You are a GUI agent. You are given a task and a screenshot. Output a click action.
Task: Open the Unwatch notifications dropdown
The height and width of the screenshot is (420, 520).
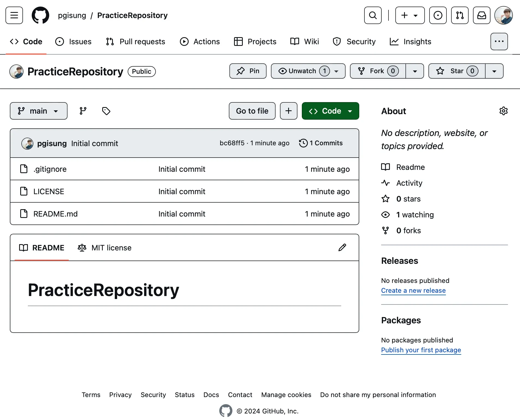point(308,71)
